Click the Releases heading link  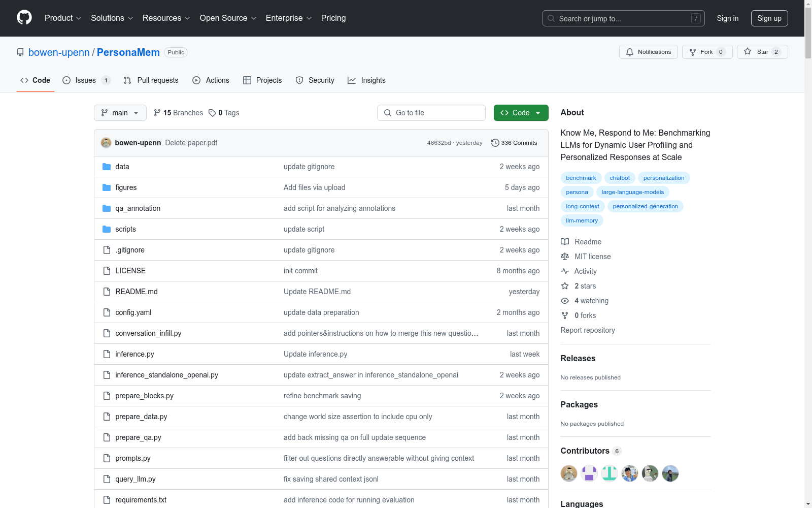pyautogui.click(x=578, y=358)
